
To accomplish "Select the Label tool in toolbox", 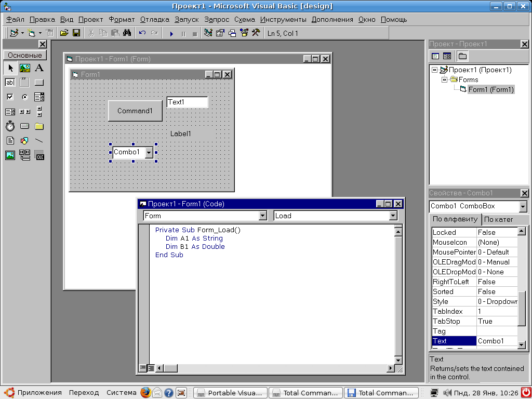I will pyautogui.click(x=39, y=68).
